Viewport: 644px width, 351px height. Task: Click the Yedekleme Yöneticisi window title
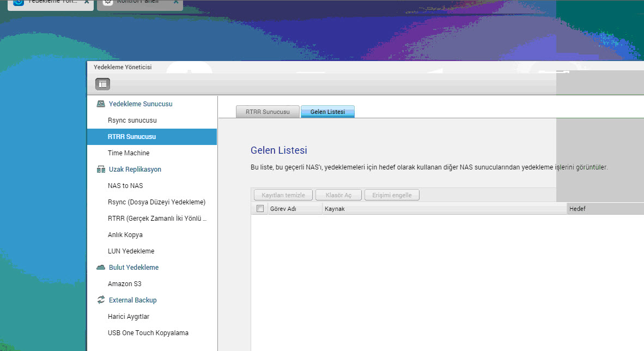pyautogui.click(x=123, y=67)
